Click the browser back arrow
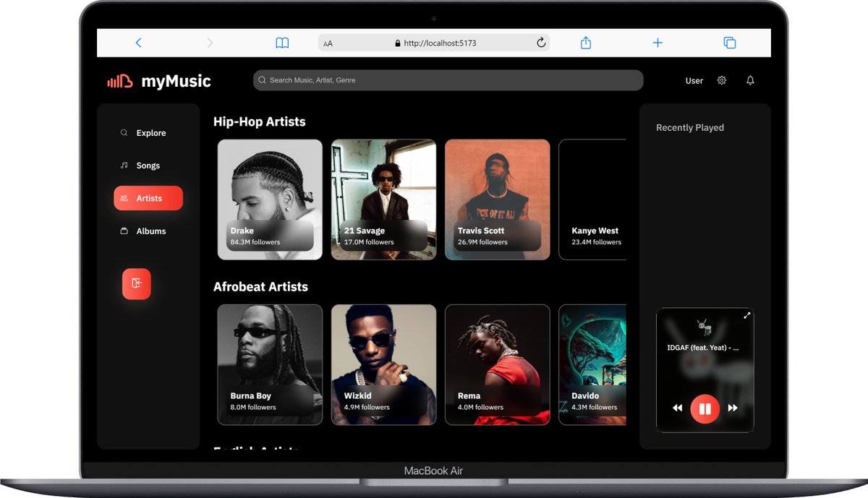This screenshot has height=498, width=868. pos(138,43)
